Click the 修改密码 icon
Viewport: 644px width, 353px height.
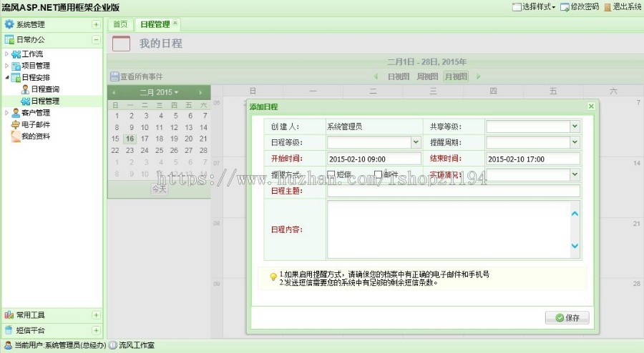point(565,7)
